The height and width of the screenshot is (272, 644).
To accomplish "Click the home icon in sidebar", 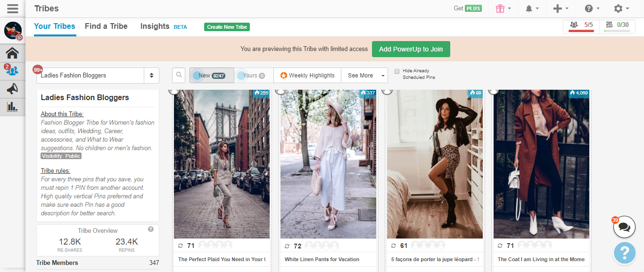I will point(12,53).
